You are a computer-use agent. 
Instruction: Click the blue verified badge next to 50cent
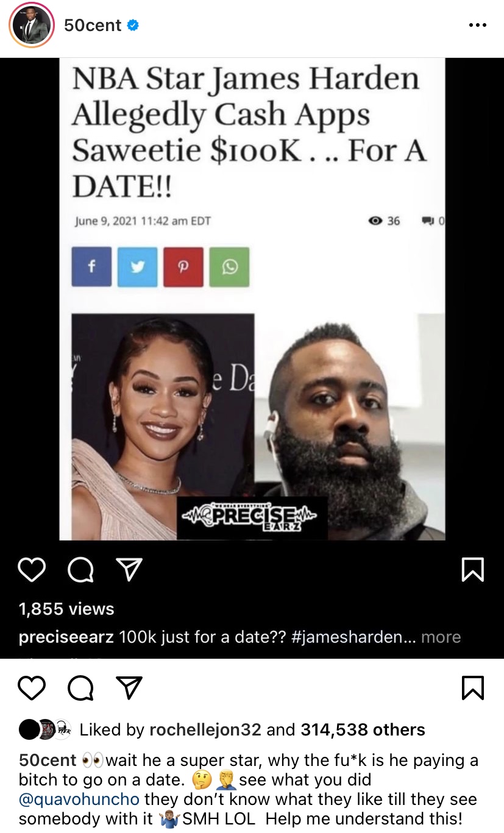click(133, 26)
